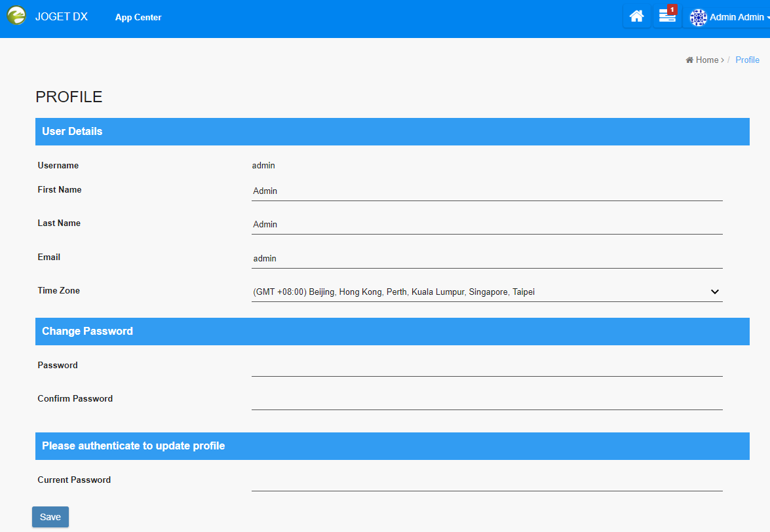Click into the Last Name field
This screenshot has height=532, width=770.
click(486, 225)
